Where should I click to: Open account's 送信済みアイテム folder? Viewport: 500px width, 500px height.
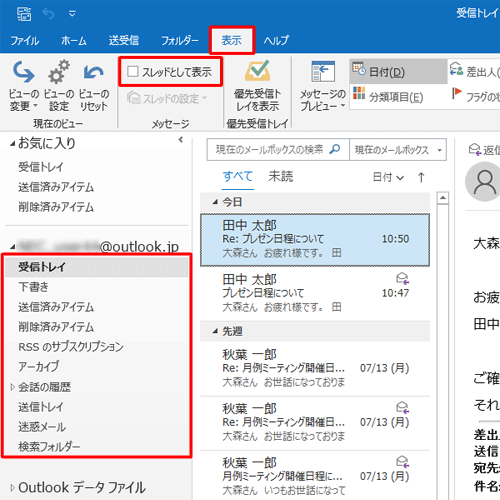[x=56, y=307]
